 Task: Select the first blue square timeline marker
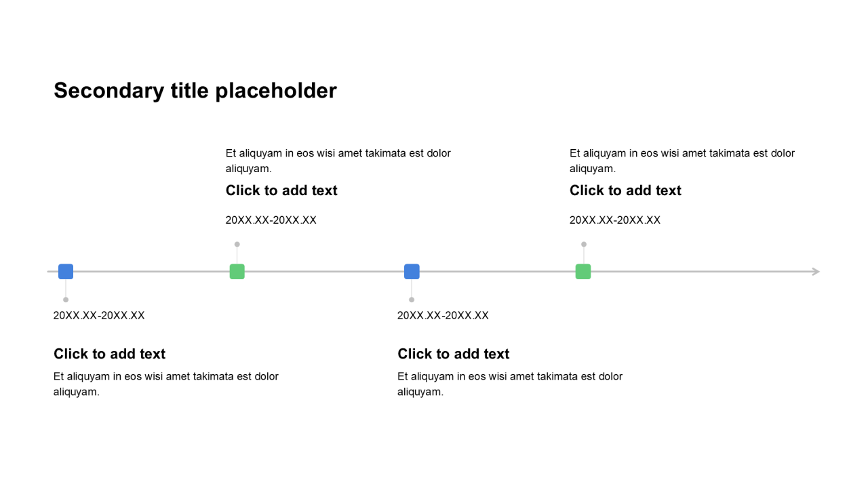66,272
